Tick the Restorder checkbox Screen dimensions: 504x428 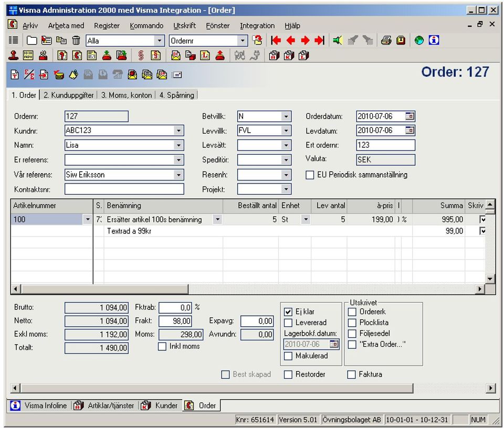288,374
